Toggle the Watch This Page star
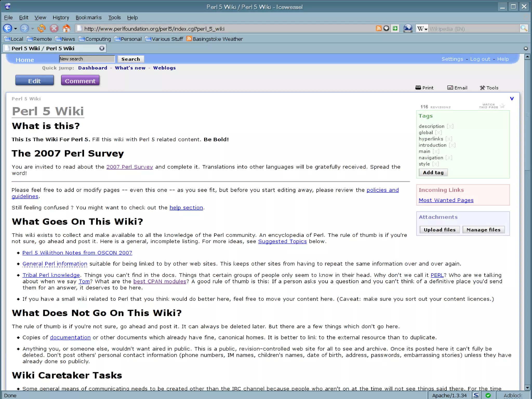The height and width of the screenshot is (399, 532). [502, 106]
